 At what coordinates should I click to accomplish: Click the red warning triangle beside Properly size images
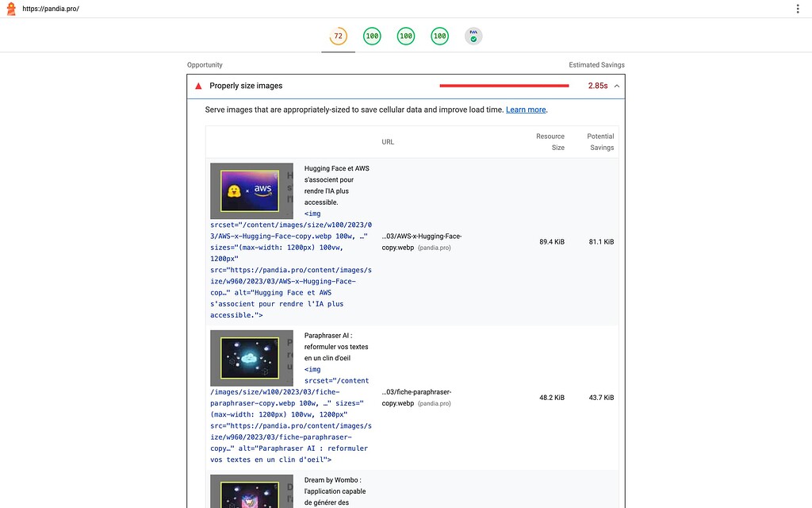(x=198, y=86)
